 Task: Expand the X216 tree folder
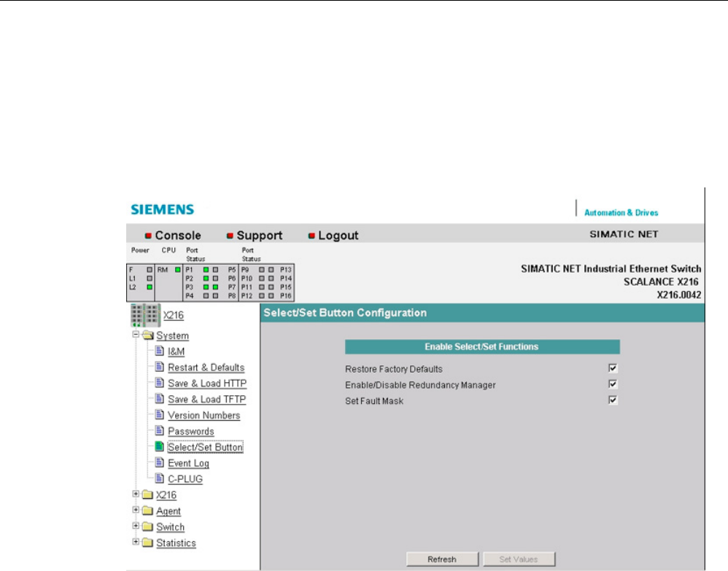(136, 494)
